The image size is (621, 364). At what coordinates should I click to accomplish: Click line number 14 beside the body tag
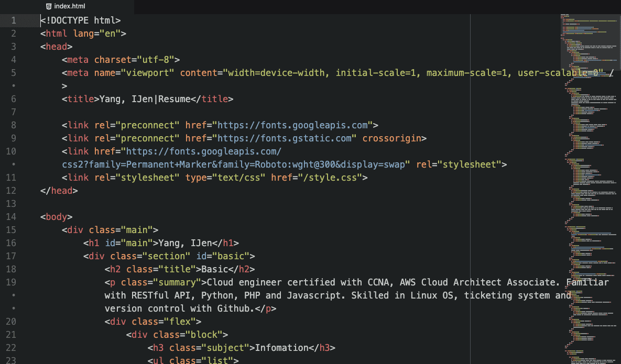[12, 216]
